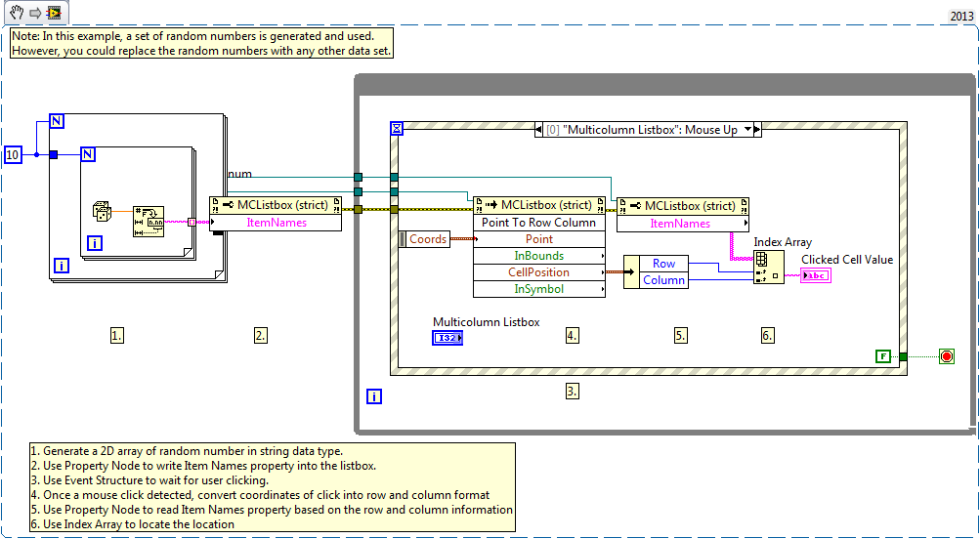Click the while loop stop terminal
The height and width of the screenshot is (539, 980).
(946, 356)
